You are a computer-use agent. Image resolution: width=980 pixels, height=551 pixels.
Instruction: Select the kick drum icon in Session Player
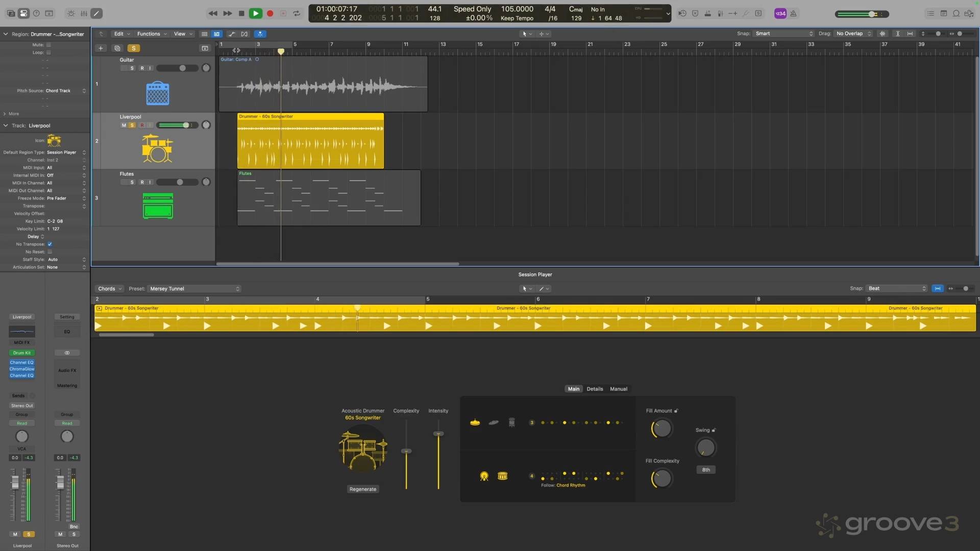484,476
